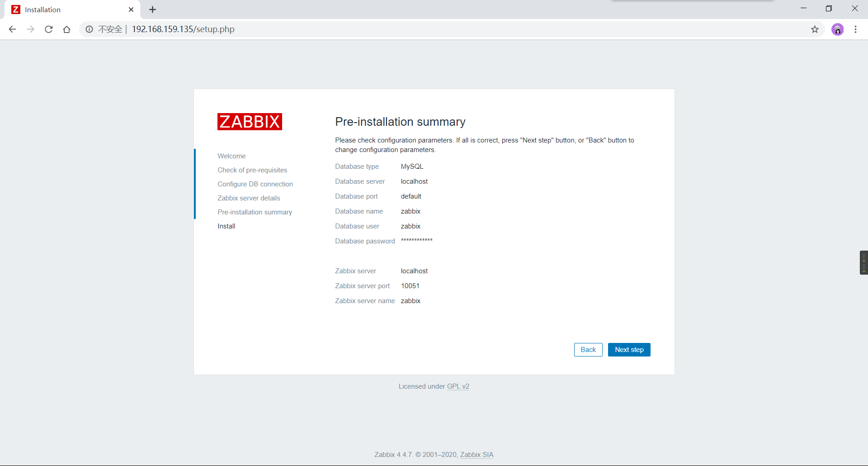Image resolution: width=868 pixels, height=466 pixels.
Task: Click the Database user zabbix value
Action: pos(410,226)
